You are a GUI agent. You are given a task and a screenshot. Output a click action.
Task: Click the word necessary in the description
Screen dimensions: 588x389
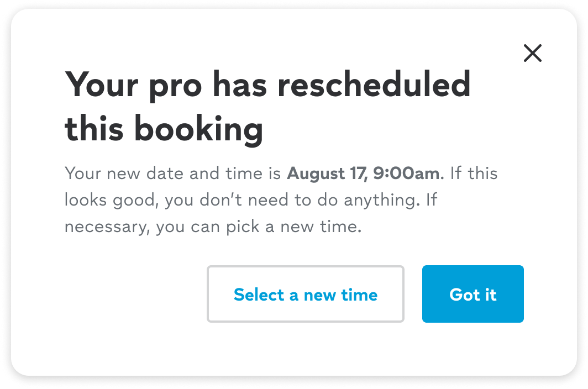[105, 227]
